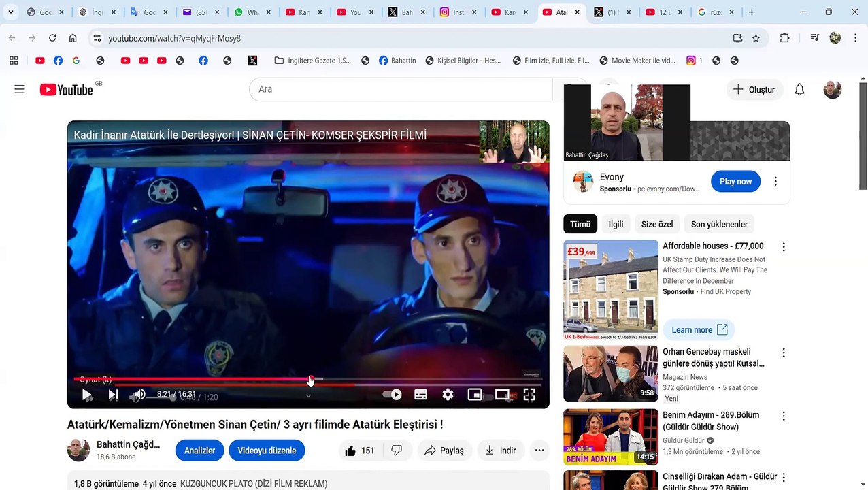
Task: Select the İlgili filter chip
Action: [616, 224]
